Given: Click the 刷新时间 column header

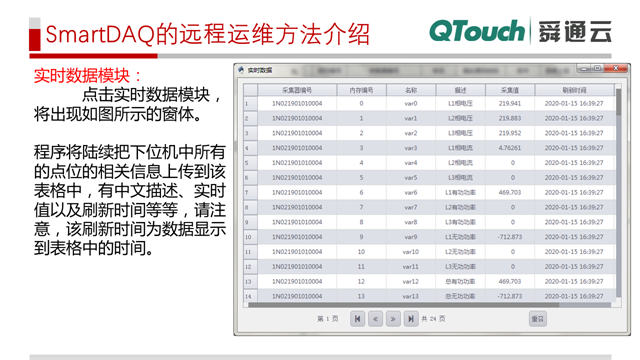Looking at the screenshot, I should [574, 90].
